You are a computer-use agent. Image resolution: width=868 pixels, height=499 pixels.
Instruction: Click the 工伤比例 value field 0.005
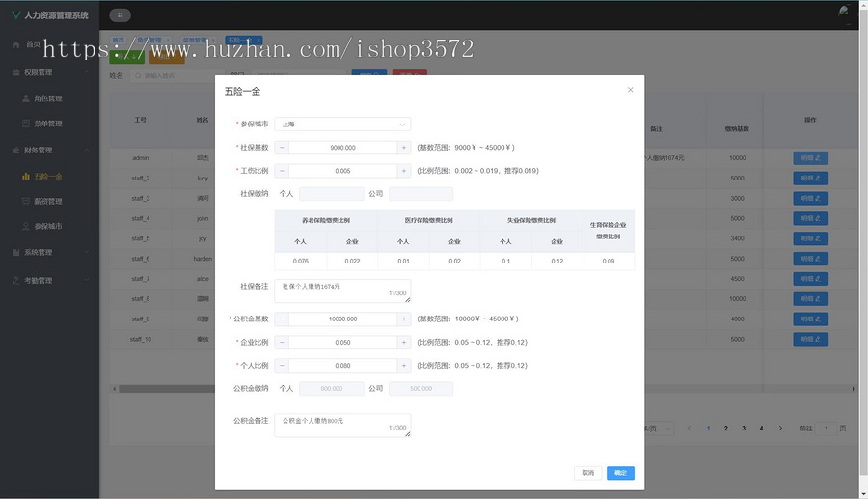[x=342, y=171]
